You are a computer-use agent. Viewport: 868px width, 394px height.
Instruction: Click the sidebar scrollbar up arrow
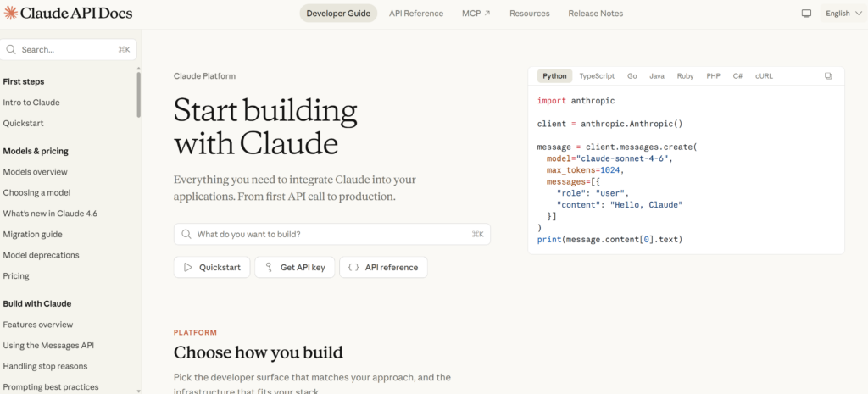click(138, 68)
